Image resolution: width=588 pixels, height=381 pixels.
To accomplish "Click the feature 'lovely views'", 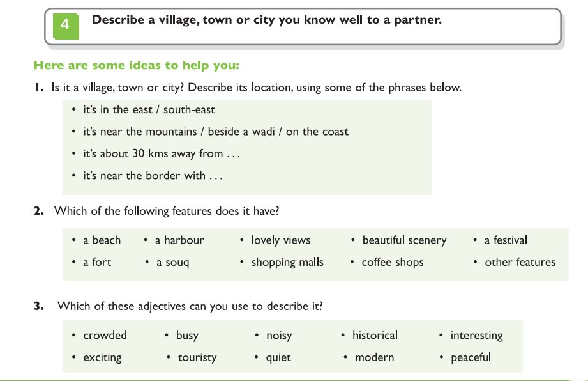I will 281,240.
